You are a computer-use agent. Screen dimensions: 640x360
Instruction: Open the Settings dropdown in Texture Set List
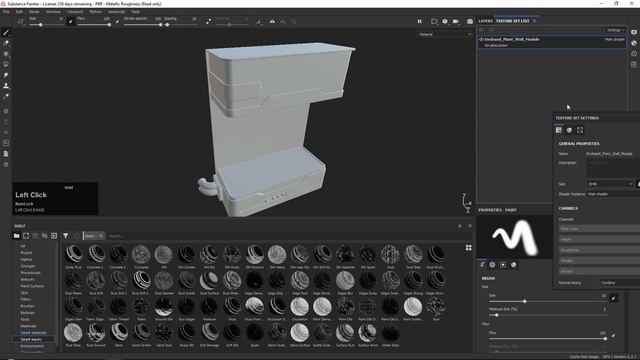pos(615,30)
